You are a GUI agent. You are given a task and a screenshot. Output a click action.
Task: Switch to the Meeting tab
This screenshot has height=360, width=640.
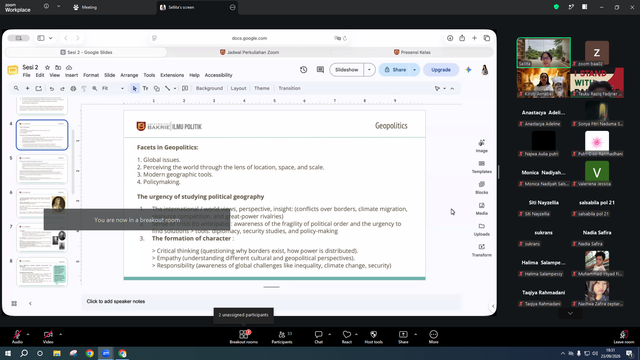(85, 7)
